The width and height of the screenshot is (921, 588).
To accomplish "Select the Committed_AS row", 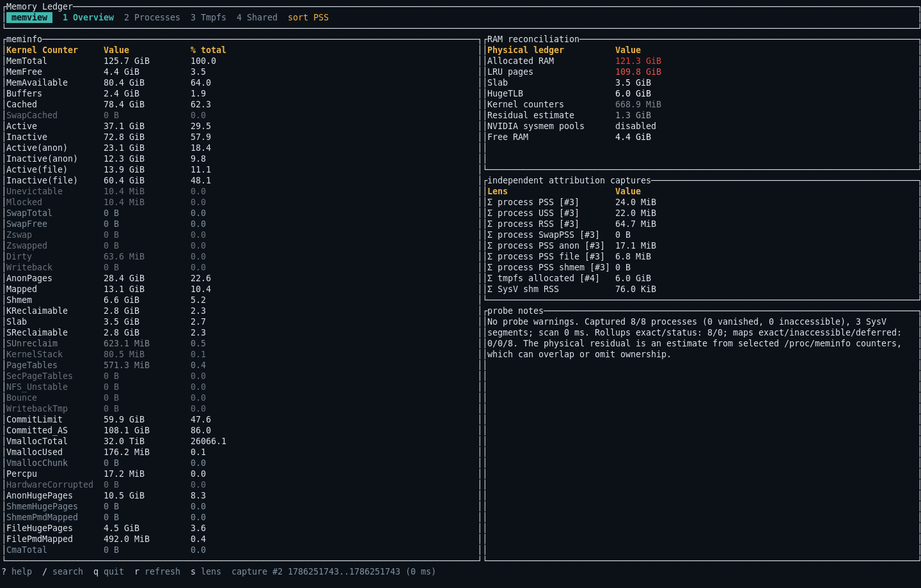I will pos(242,430).
